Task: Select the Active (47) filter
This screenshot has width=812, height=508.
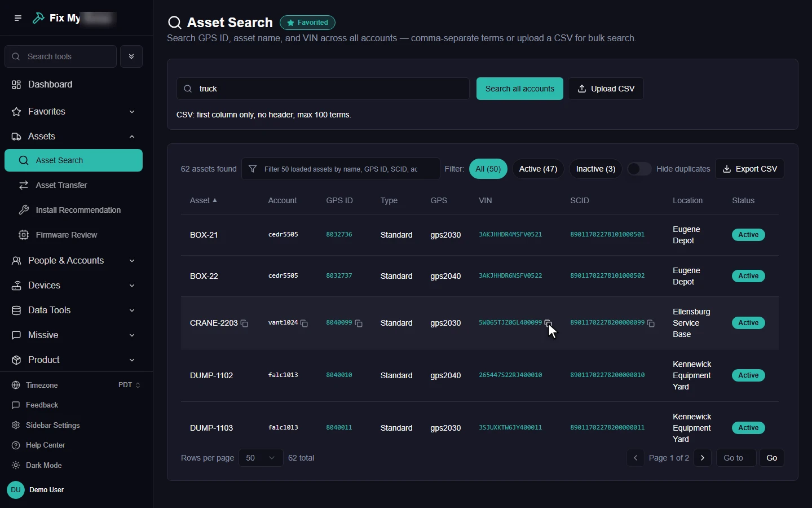Action: coord(538,169)
